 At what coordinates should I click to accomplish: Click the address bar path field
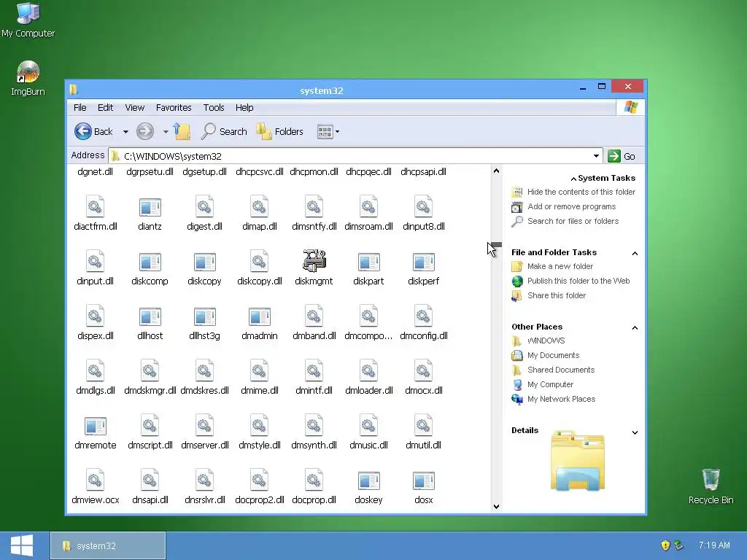pos(349,156)
